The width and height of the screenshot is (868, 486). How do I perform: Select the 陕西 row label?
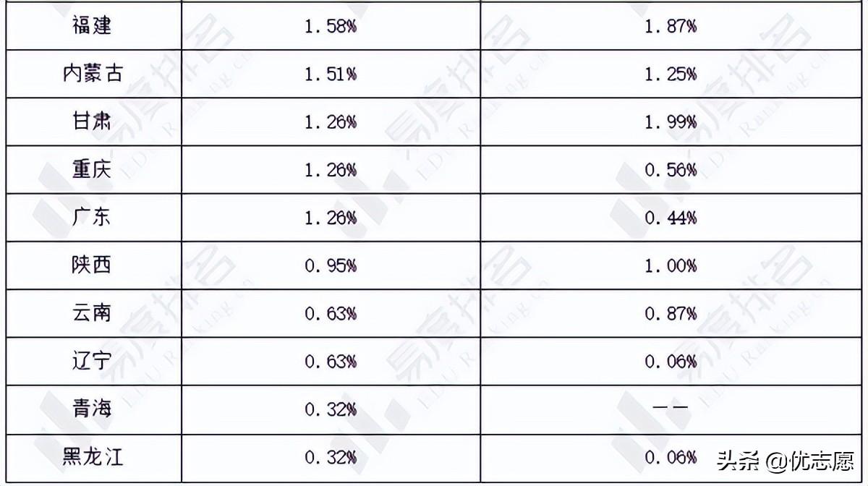pos(92,265)
